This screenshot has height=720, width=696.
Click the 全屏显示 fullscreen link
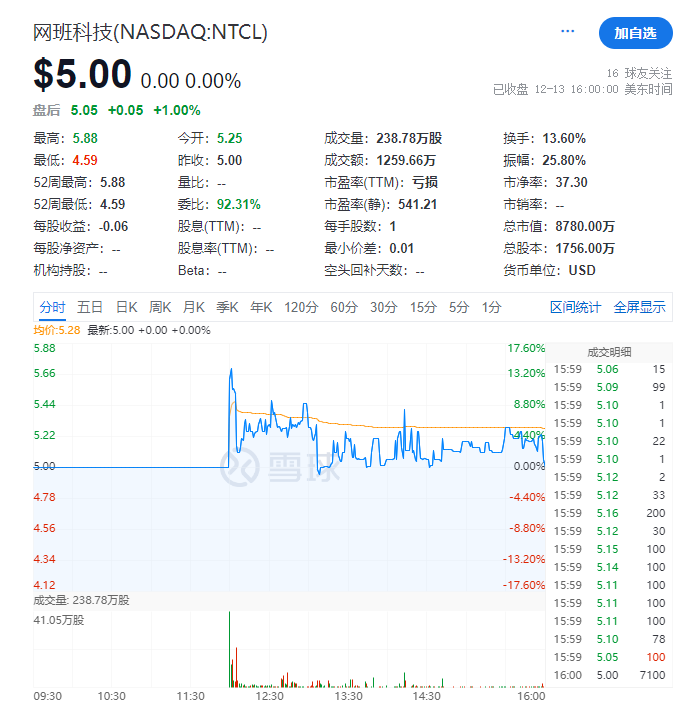click(639, 307)
